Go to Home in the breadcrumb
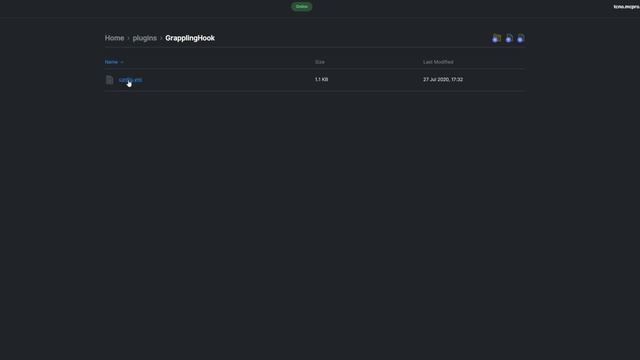 pyautogui.click(x=114, y=38)
